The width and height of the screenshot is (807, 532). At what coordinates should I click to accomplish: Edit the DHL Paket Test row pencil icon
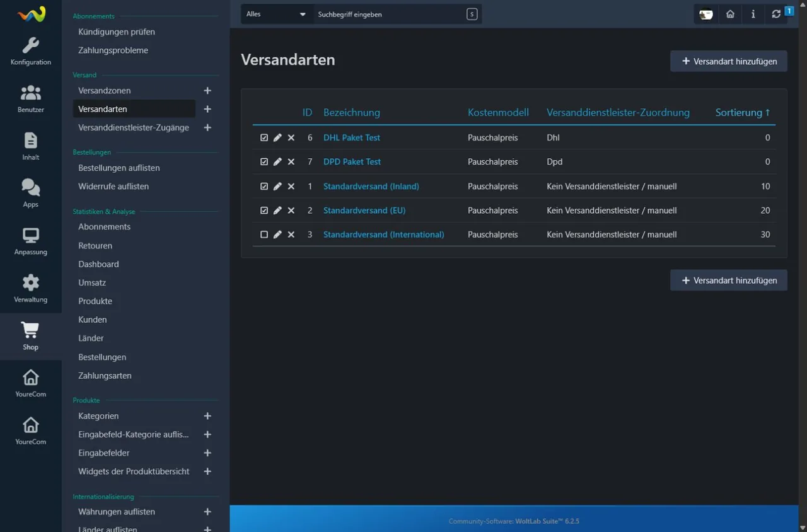point(277,137)
